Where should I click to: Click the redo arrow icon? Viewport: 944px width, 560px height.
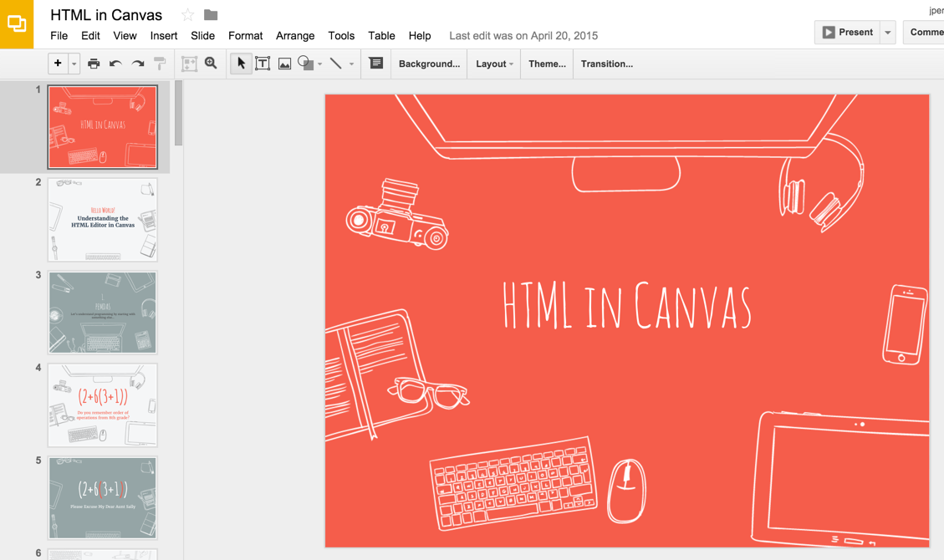coord(138,64)
